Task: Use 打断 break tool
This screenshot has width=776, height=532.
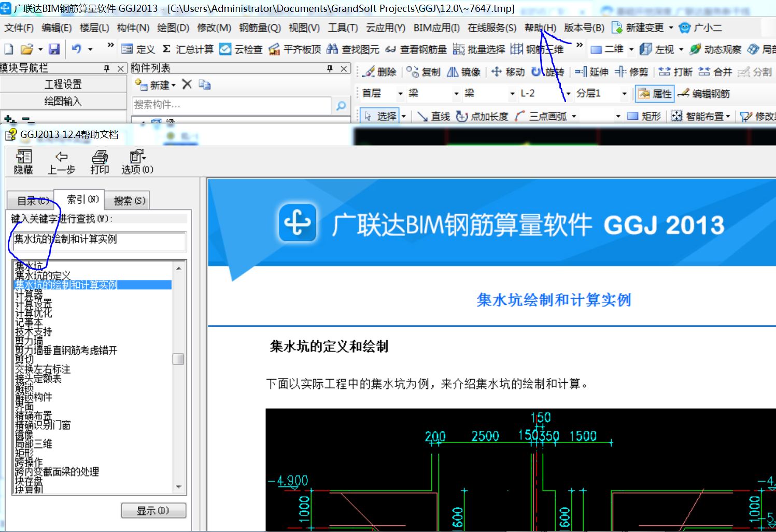Action: point(675,72)
